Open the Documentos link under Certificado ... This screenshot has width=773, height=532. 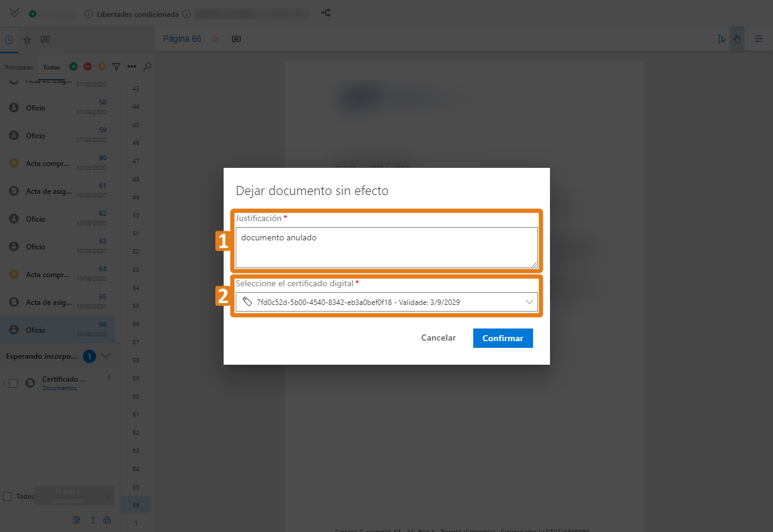pos(59,388)
